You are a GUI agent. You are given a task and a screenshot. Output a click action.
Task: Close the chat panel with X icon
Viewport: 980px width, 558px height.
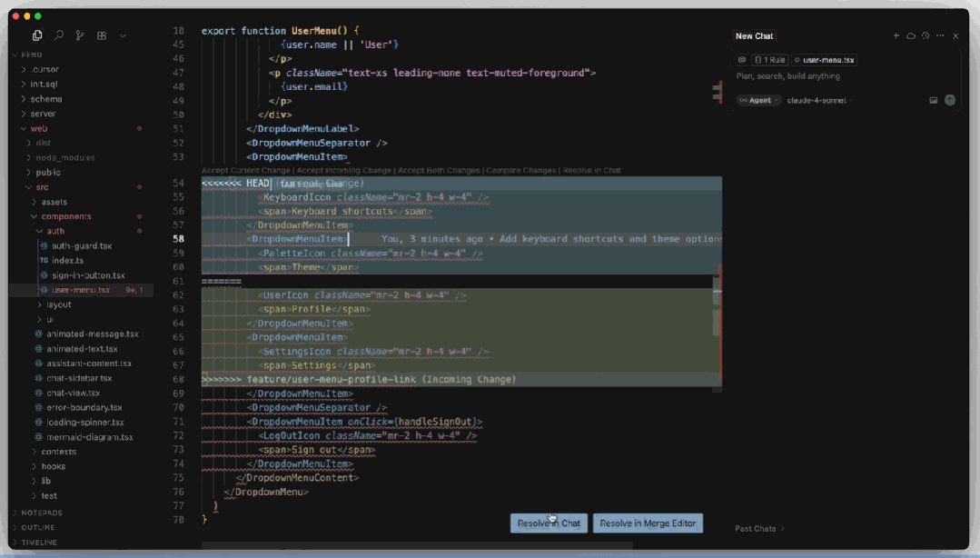coord(955,35)
